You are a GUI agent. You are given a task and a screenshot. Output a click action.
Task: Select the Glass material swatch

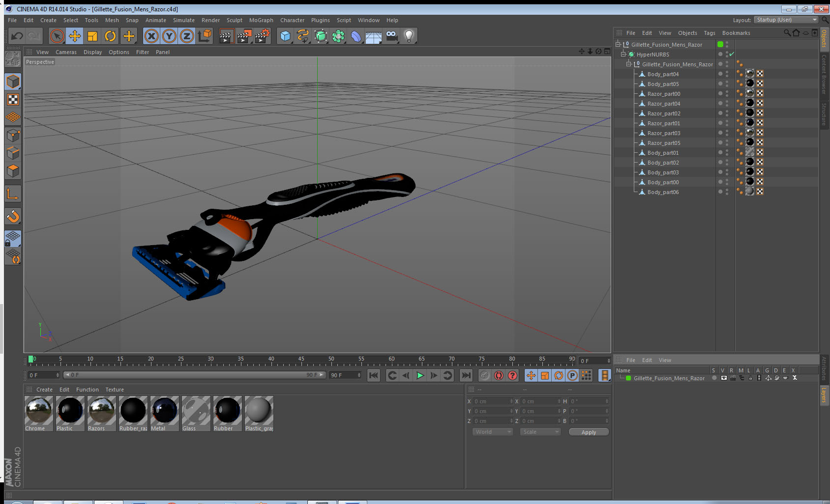[196, 414]
